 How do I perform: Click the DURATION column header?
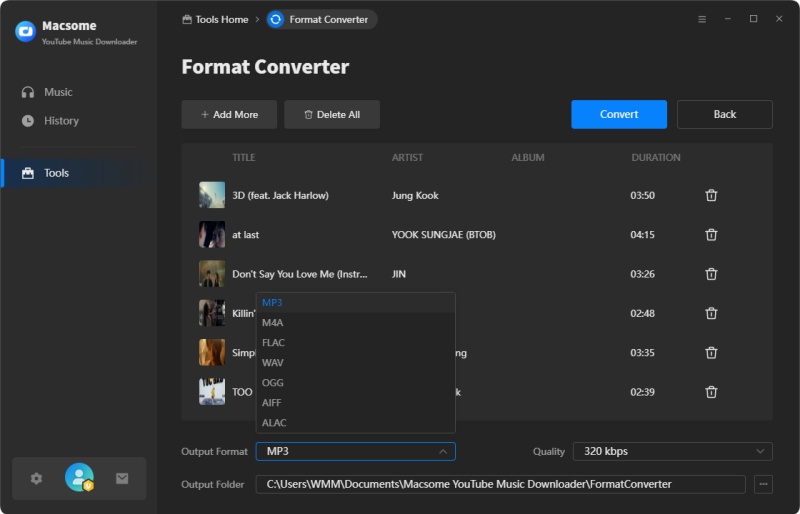[656, 158]
